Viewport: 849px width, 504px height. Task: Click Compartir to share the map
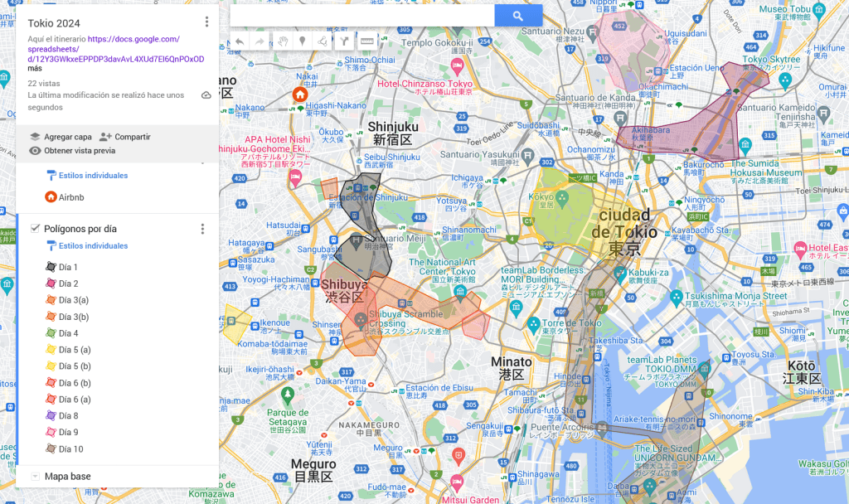coord(124,137)
